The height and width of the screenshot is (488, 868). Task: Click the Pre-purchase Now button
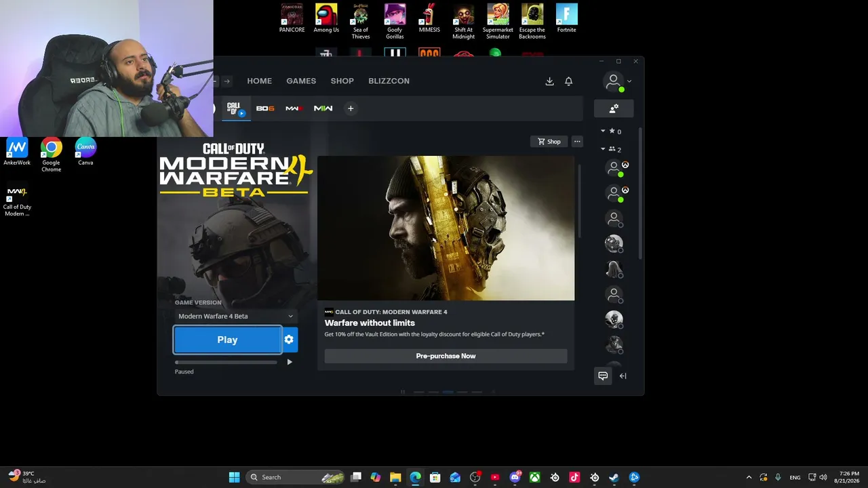446,356
